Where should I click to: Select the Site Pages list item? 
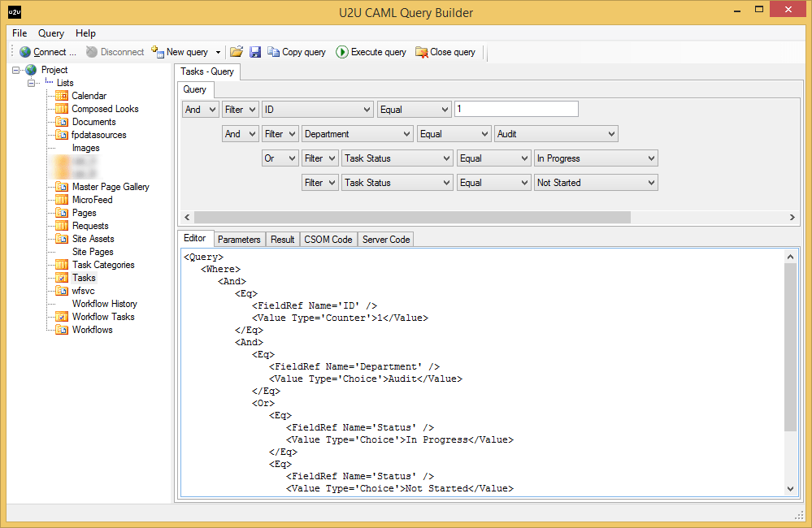(93, 252)
